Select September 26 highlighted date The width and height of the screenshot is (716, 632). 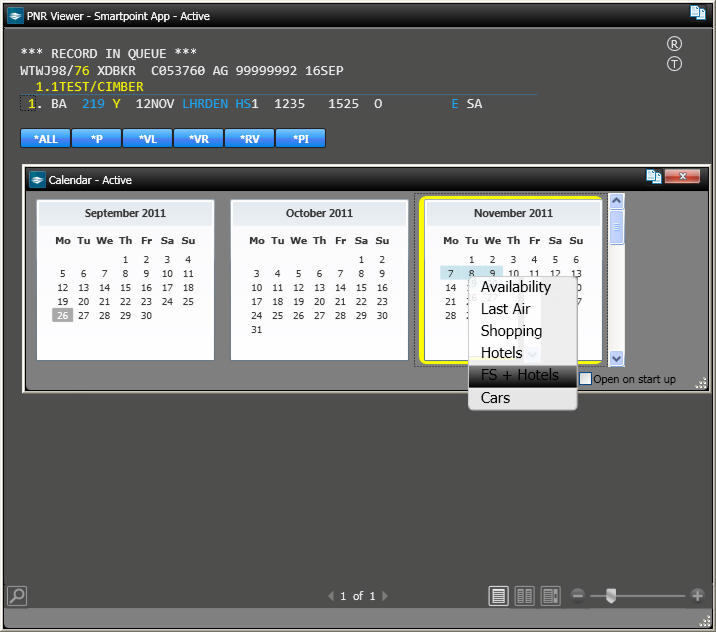[63, 315]
